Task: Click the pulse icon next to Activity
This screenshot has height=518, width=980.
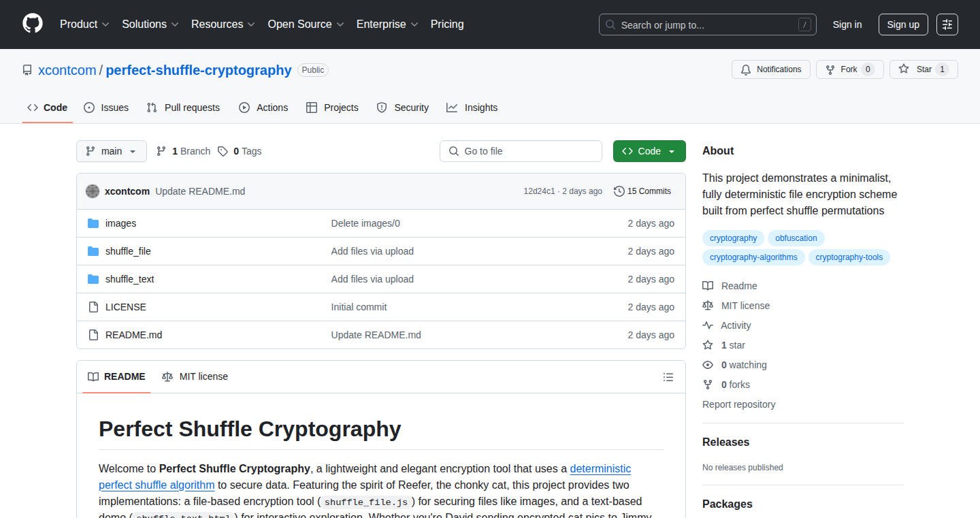Action: pos(708,325)
